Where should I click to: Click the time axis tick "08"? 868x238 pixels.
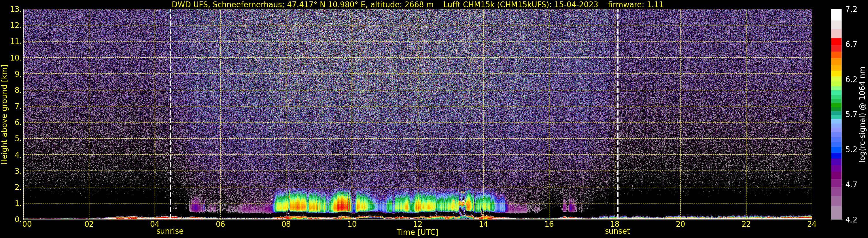coord(286,224)
